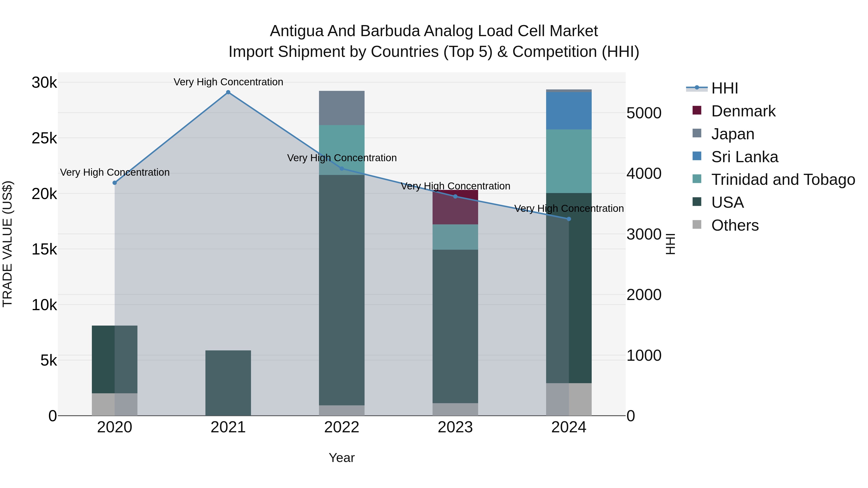The height and width of the screenshot is (488, 868).
Task: Click the Japan slate legend swatch
Action: coord(697,133)
